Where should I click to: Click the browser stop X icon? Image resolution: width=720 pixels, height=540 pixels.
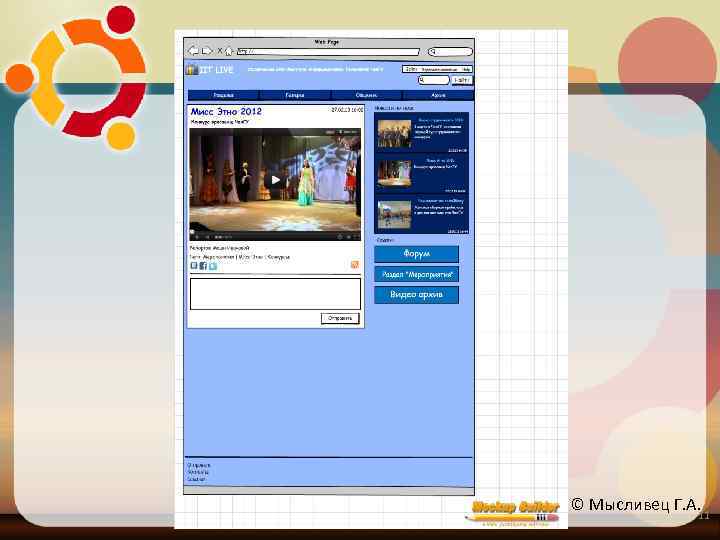click(219, 51)
